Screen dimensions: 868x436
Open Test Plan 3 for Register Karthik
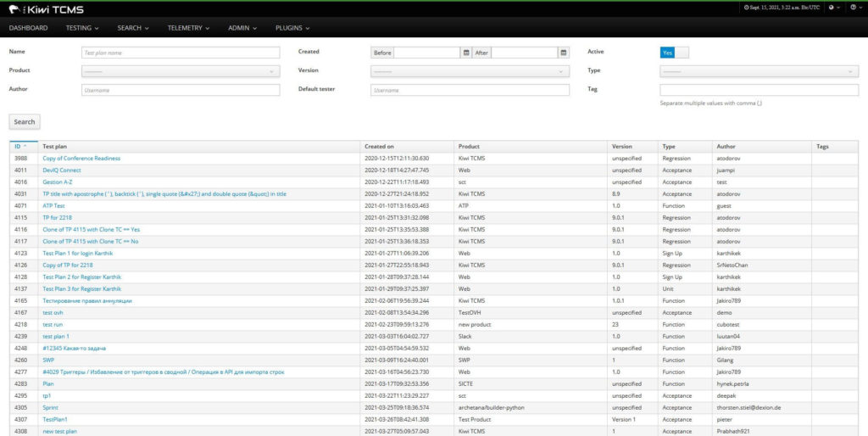(82, 288)
